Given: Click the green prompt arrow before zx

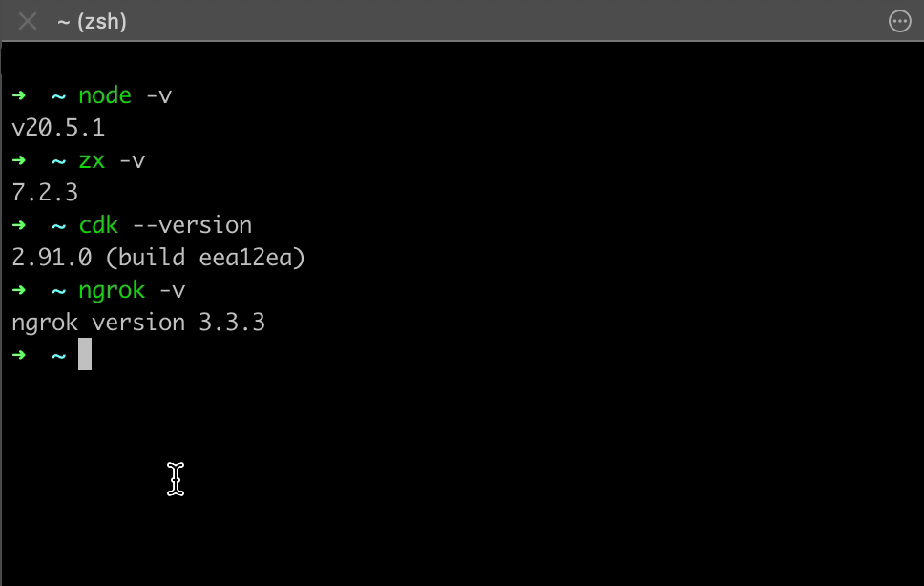Looking at the screenshot, I should (19, 160).
